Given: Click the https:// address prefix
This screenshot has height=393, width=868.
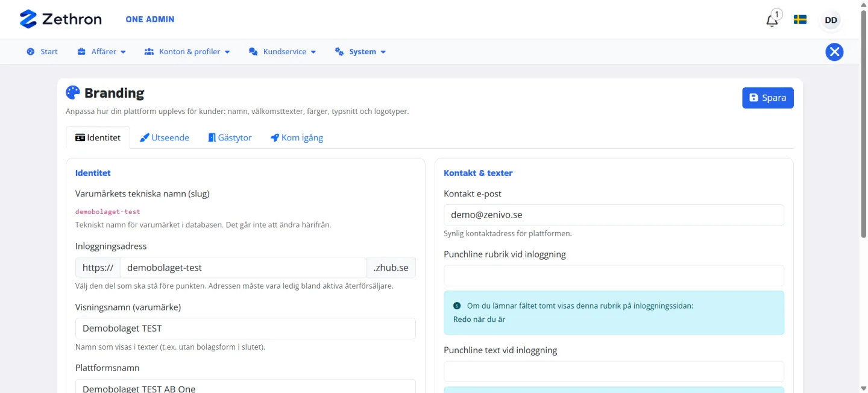Looking at the screenshot, I should tap(98, 268).
